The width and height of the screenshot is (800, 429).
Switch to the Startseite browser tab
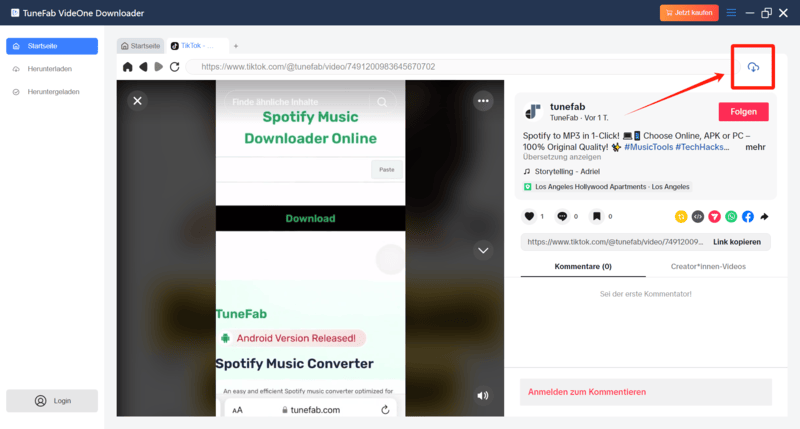point(140,46)
